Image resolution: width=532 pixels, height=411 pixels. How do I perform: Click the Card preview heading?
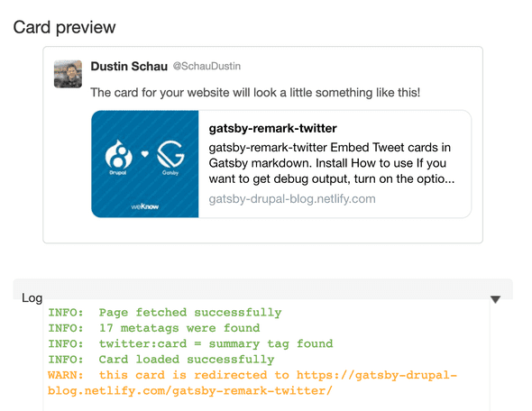pyautogui.click(x=64, y=27)
